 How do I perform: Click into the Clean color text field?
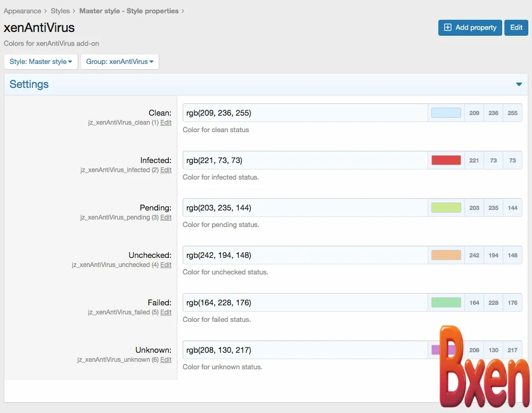click(x=305, y=113)
